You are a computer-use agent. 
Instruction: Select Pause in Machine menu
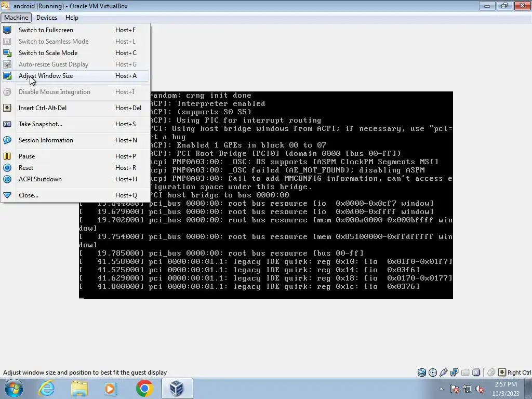[x=75, y=156]
